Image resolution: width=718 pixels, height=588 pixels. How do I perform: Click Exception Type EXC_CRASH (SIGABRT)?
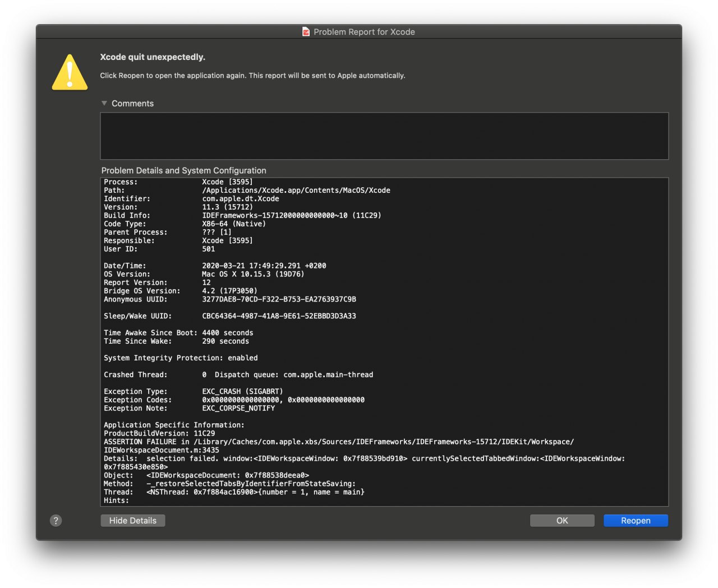click(242, 392)
